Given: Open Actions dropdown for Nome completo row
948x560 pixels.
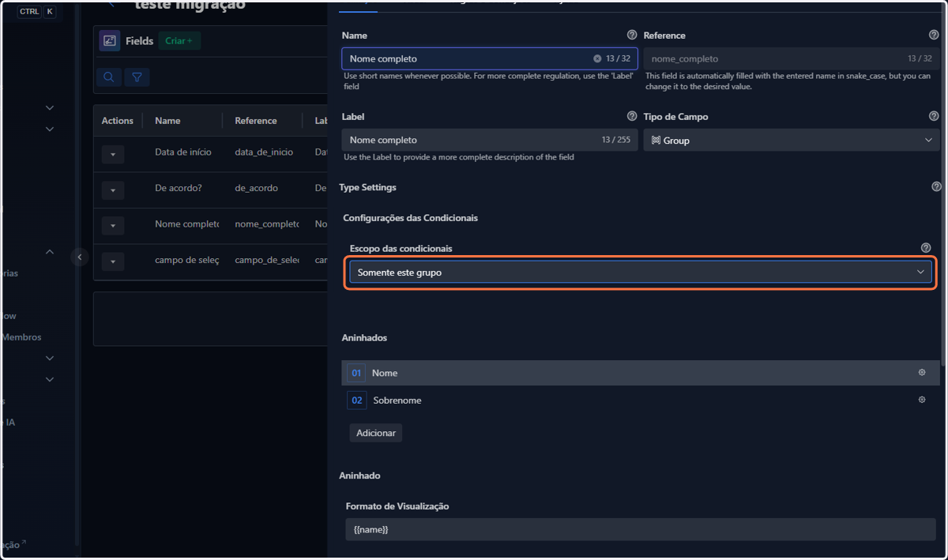Looking at the screenshot, I should point(113,226).
